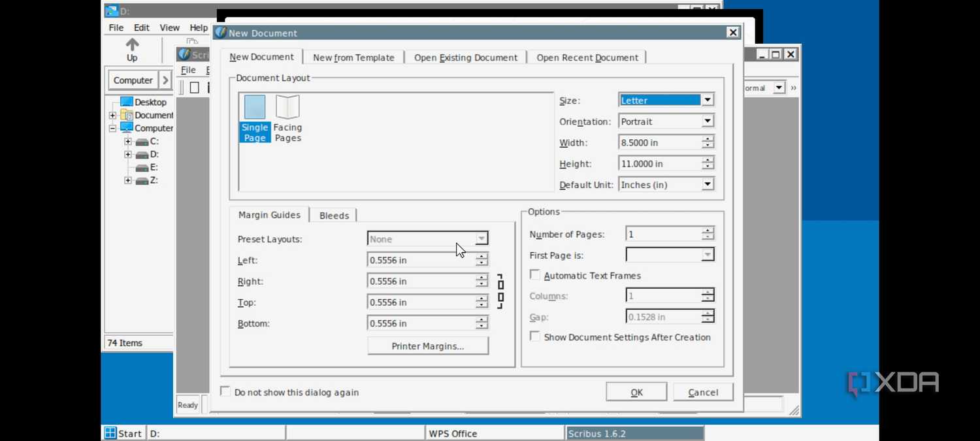Image resolution: width=980 pixels, height=441 pixels.
Task: Click the Number of Pages spinner arrows
Action: point(708,234)
